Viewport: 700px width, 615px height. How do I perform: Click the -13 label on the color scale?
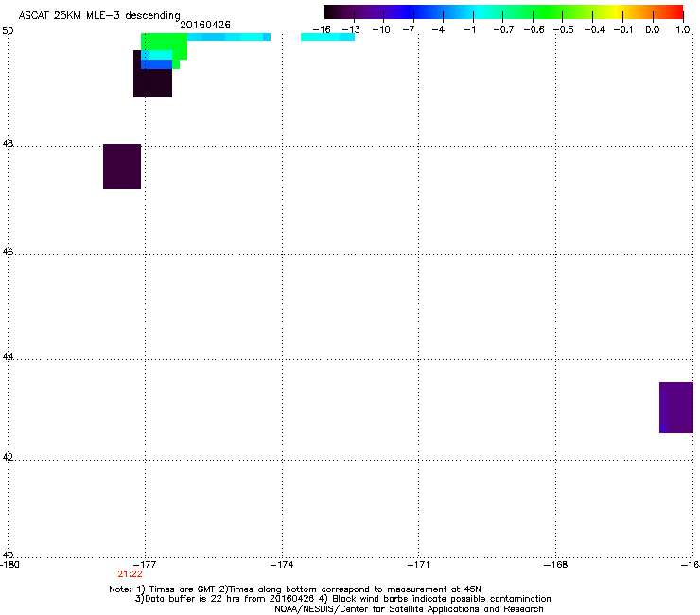click(x=351, y=30)
